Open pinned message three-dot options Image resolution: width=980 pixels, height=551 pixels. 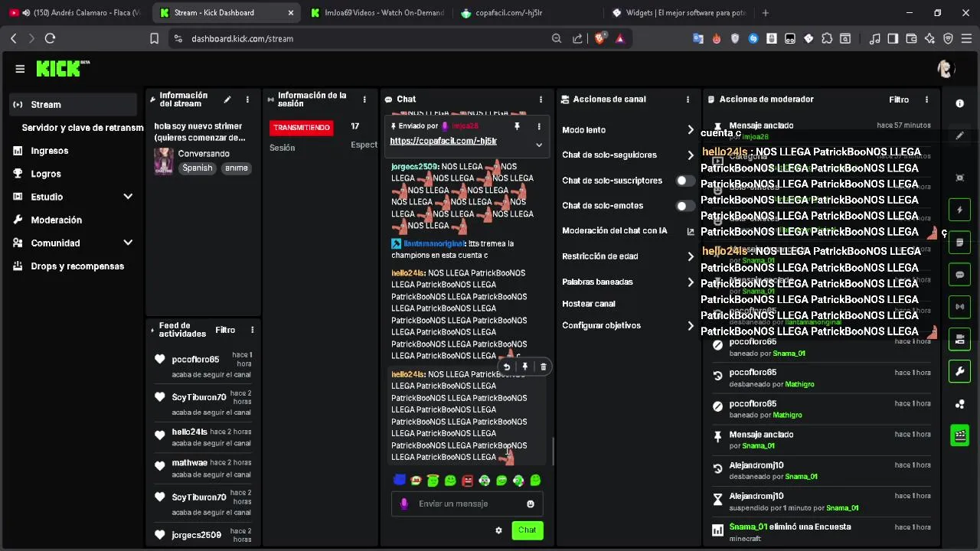539,126
